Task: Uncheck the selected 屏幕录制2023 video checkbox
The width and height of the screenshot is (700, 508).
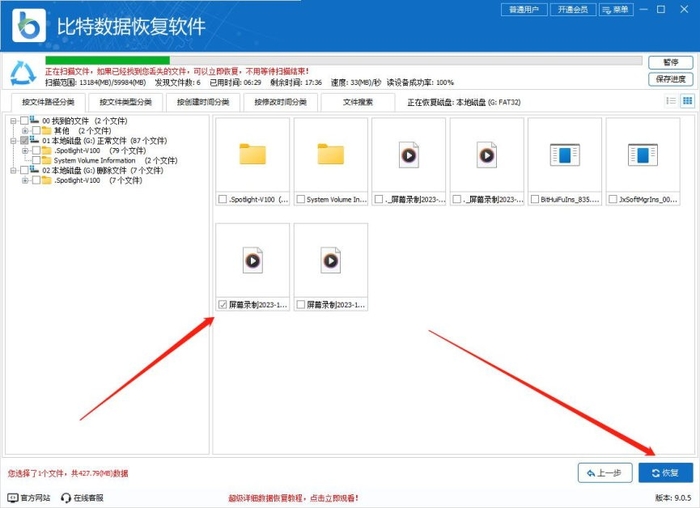Action: tap(222, 304)
